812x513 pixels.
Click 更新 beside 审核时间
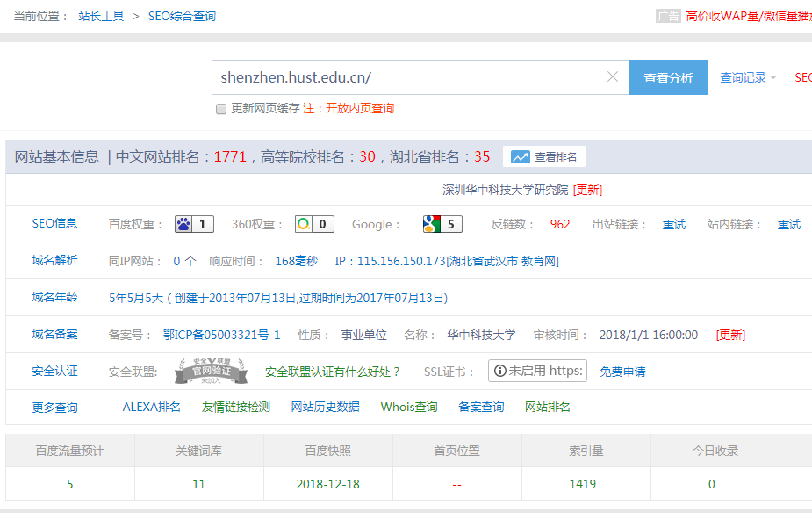730,335
